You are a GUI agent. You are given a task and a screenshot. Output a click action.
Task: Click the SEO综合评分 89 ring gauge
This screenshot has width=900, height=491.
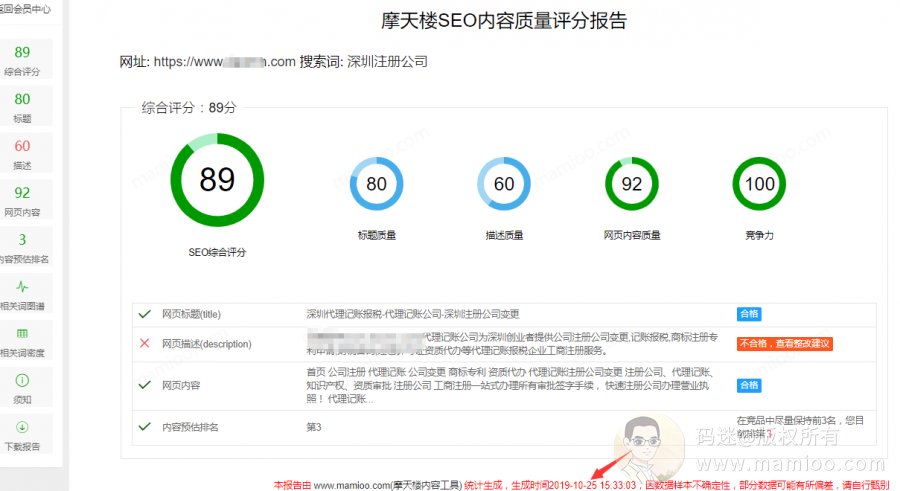(217, 180)
